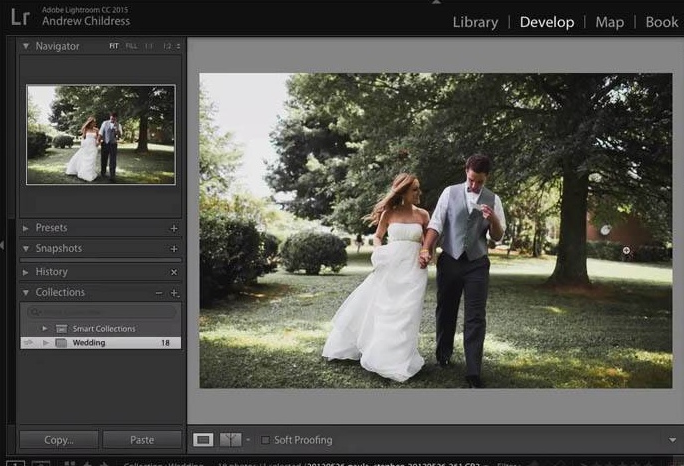The height and width of the screenshot is (466, 684).
Task: Expand the Smart Collections group
Action: click(x=44, y=329)
